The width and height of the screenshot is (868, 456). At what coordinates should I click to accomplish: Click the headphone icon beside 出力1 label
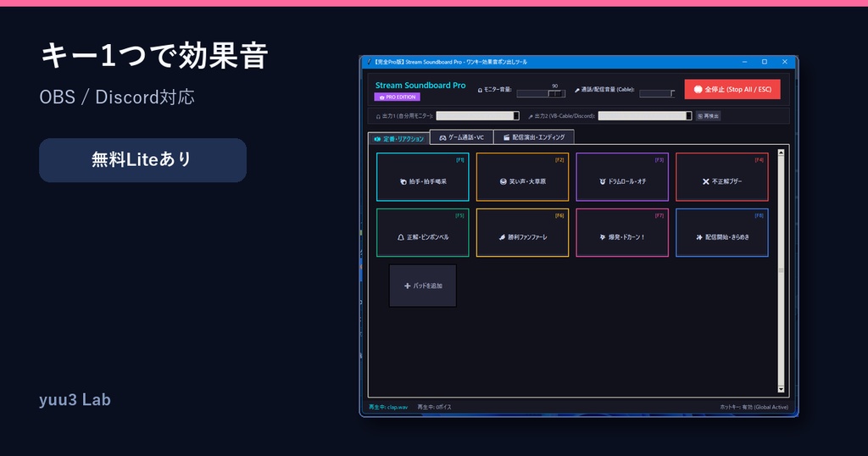(x=379, y=117)
